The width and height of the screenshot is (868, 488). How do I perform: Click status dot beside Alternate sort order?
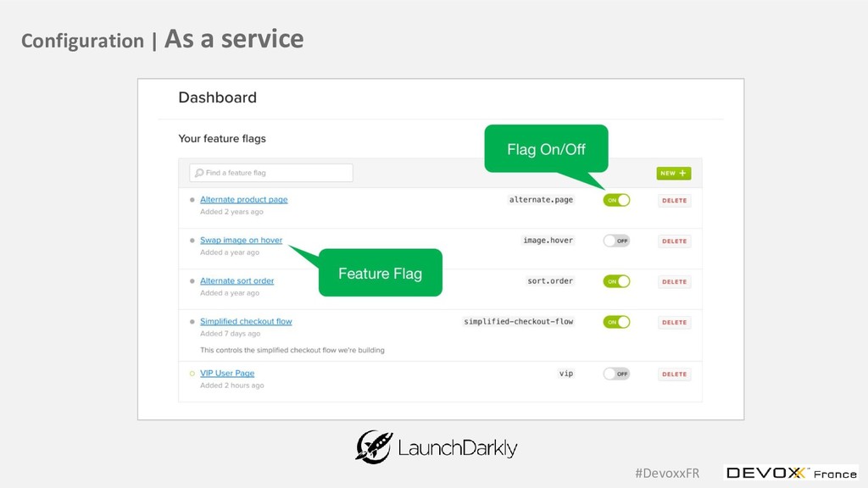[192, 281]
